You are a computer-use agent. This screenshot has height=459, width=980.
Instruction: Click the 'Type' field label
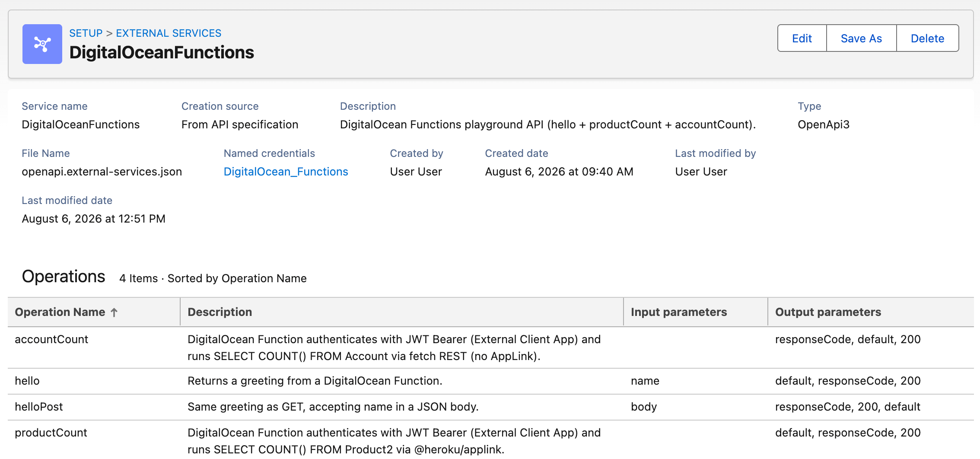[809, 106]
